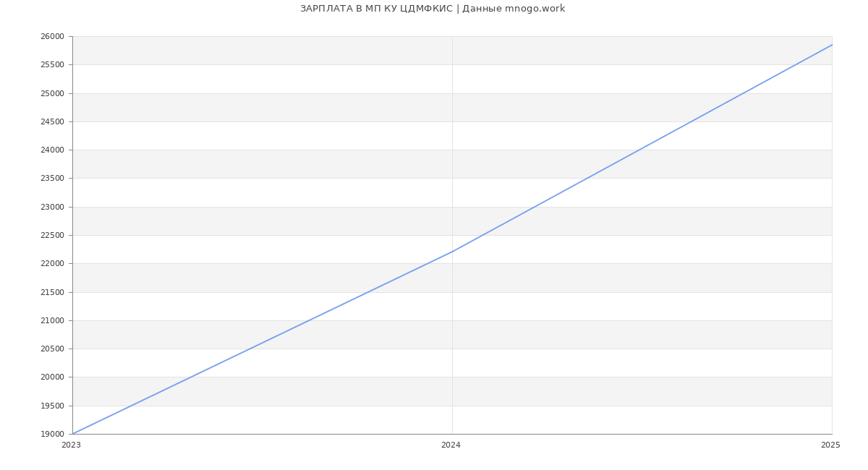The width and height of the screenshot is (868, 470).
Task: Click the 23500 y-axis tick label
Action: 52,179
